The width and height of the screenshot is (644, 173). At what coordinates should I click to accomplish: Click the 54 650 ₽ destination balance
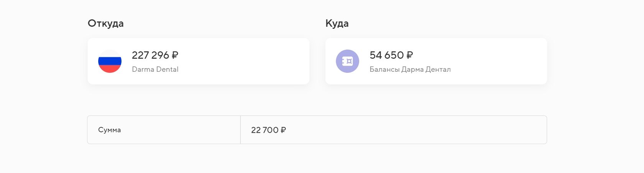(391, 55)
